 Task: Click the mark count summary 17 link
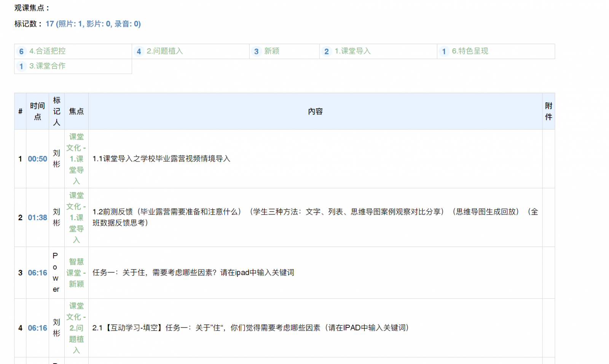(93, 24)
